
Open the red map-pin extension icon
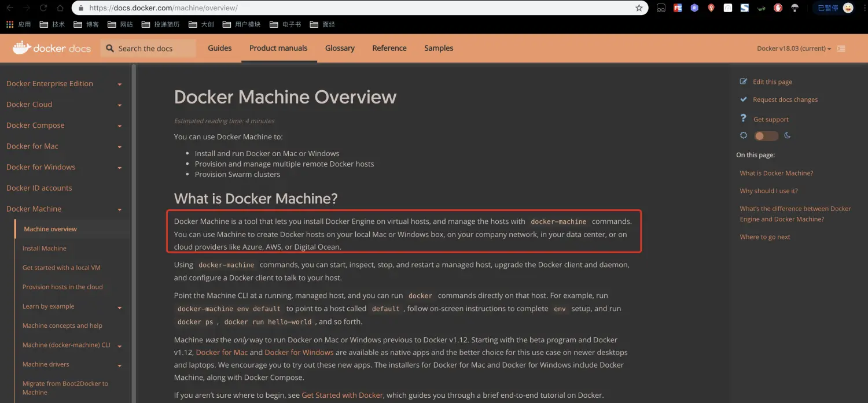pos(711,8)
